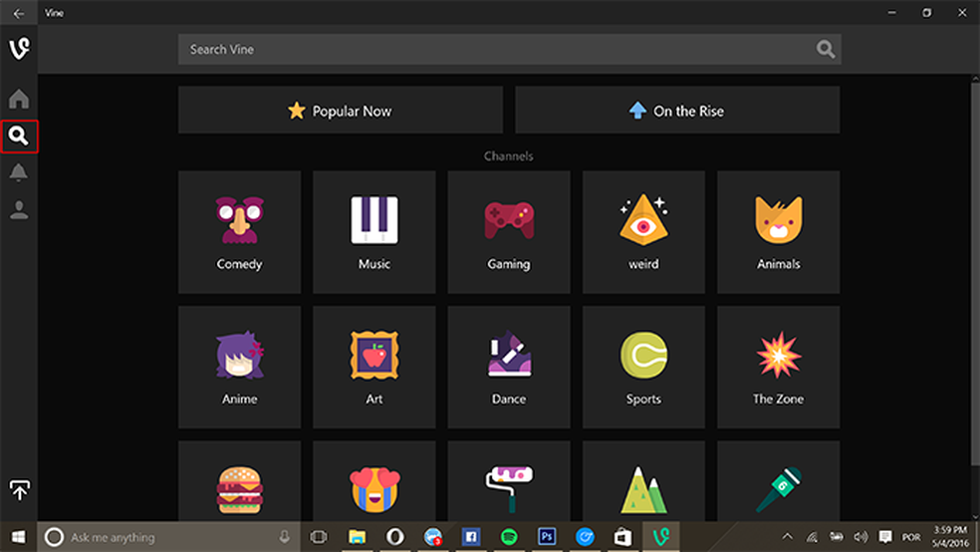The height and width of the screenshot is (552, 980).
Task: Open the Windows Store taskbar icon
Action: [622, 537]
